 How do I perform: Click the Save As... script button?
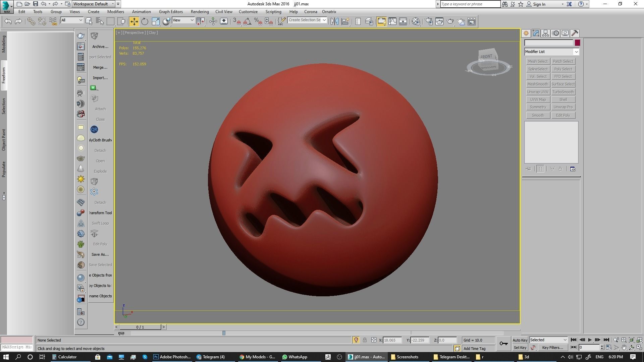click(100, 254)
